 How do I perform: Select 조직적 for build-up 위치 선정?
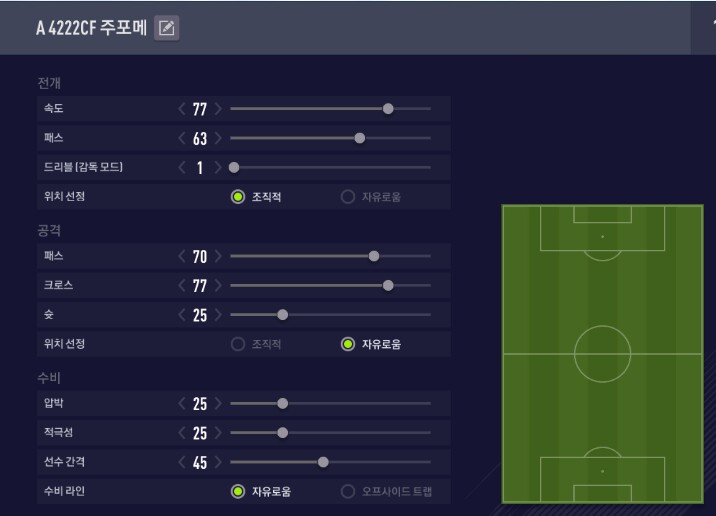[x=238, y=197]
